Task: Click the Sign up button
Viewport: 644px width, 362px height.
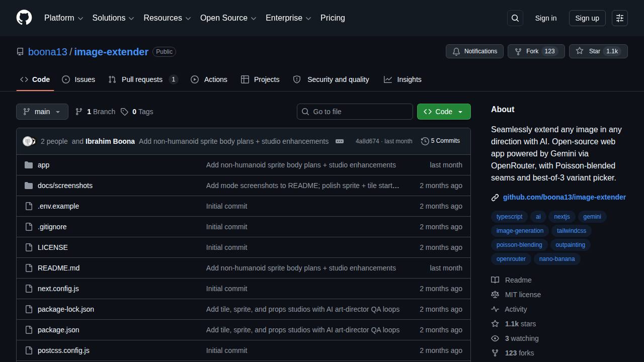Action: pos(587,18)
